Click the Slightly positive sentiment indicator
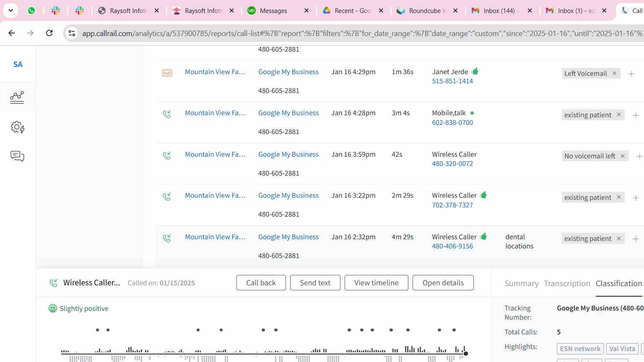Viewport: 644px width, 362px height. (78, 308)
